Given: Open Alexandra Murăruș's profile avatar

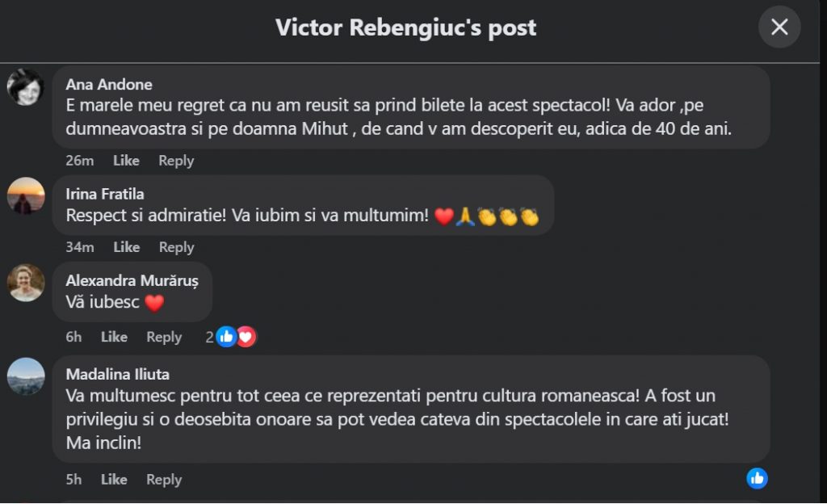Looking at the screenshot, I should 25,283.
